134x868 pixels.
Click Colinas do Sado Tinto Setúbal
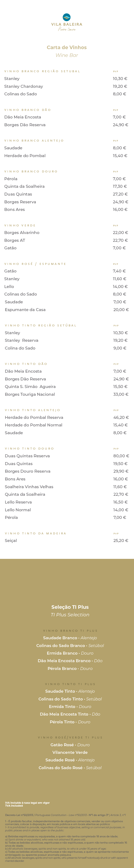[70, 699]
